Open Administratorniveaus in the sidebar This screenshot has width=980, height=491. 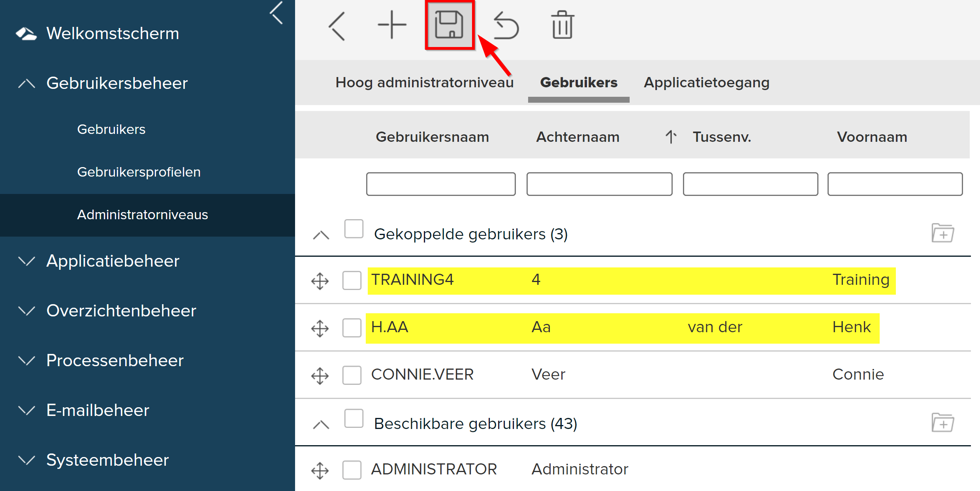click(143, 214)
